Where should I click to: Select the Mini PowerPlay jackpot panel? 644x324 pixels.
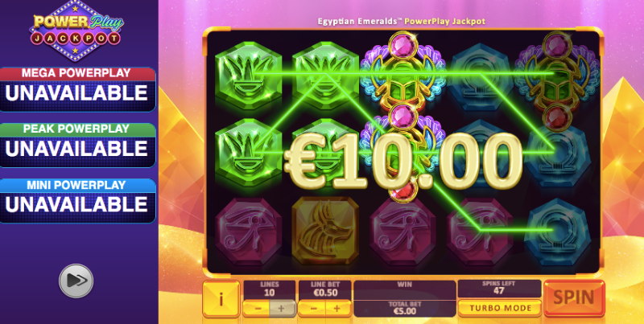point(77,201)
